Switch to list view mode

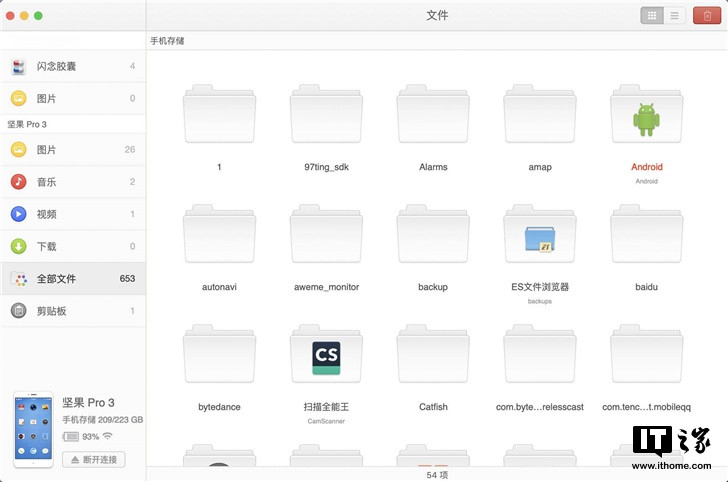tap(674, 16)
